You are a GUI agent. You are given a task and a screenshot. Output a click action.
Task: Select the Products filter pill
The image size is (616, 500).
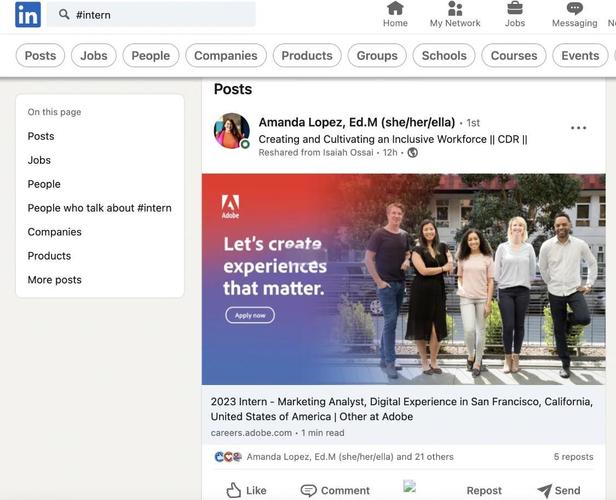[x=307, y=55]
